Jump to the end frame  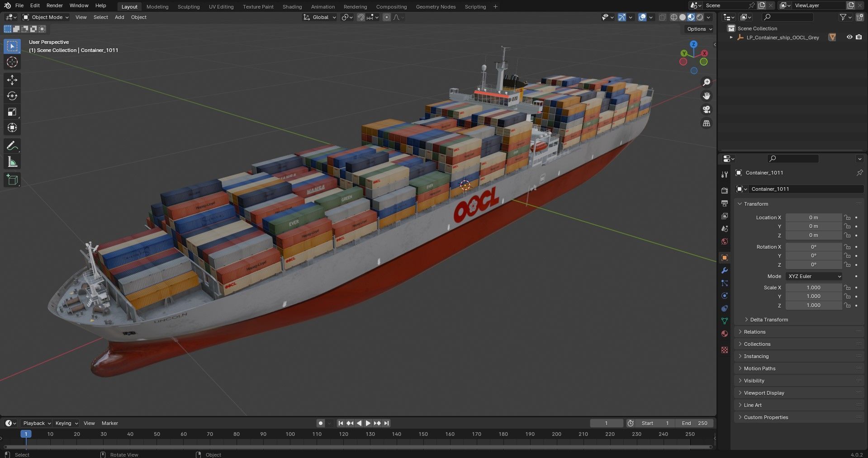point(386,423)
